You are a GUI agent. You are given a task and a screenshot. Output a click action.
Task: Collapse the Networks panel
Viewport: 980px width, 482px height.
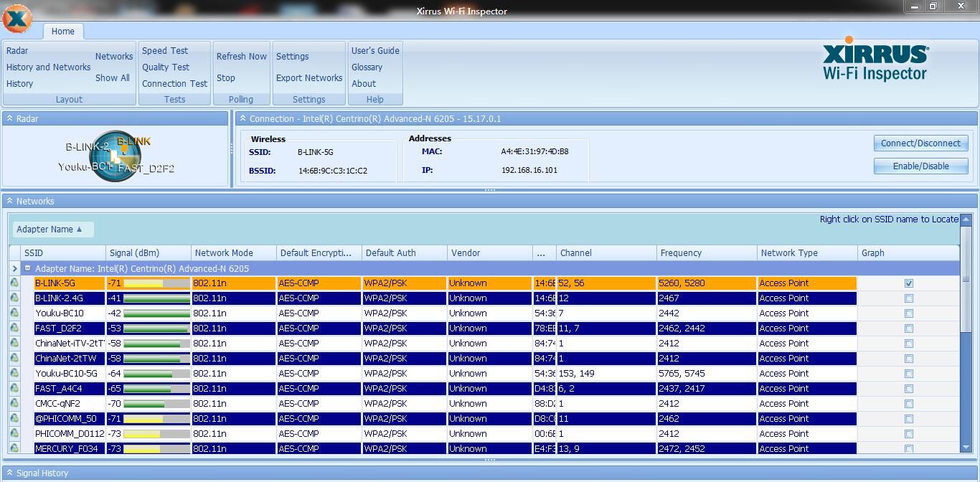[x=10, y=201]
